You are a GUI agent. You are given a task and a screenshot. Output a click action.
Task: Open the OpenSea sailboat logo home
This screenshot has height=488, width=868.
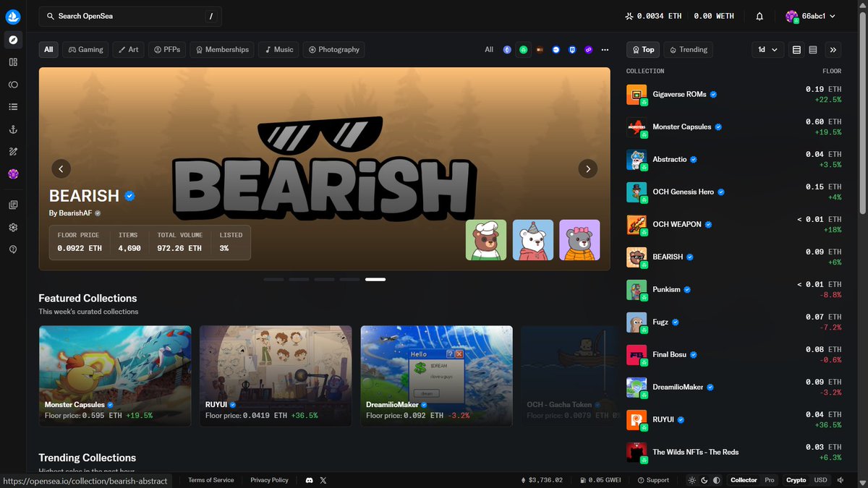coord(13,16)
